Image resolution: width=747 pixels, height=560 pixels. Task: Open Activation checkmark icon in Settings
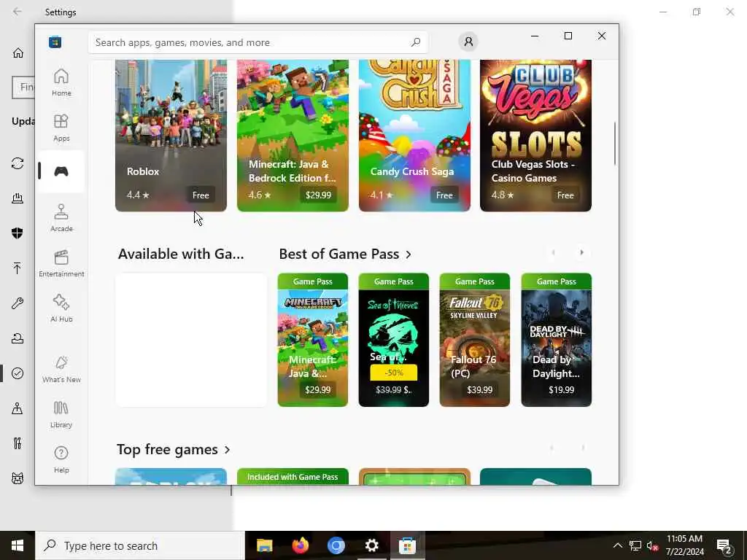click(x=18, y=373)
